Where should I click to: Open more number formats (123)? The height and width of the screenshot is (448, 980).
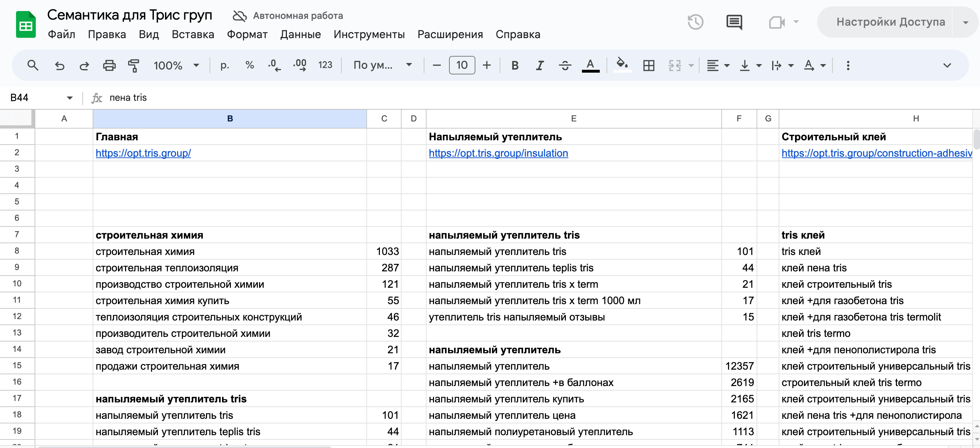click(x=325, y=66)
